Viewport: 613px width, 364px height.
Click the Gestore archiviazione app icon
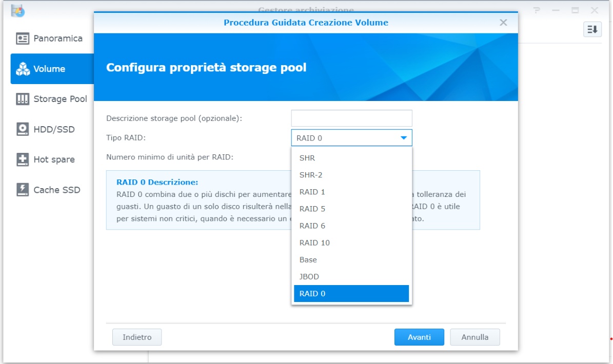(x=17, y=10)
